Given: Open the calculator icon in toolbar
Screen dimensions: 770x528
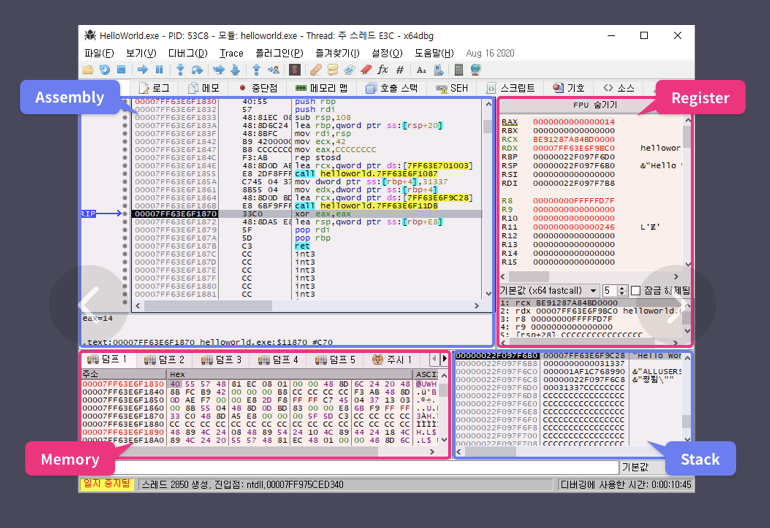Looking at the screenshot, I should click(x=459, y=70).
